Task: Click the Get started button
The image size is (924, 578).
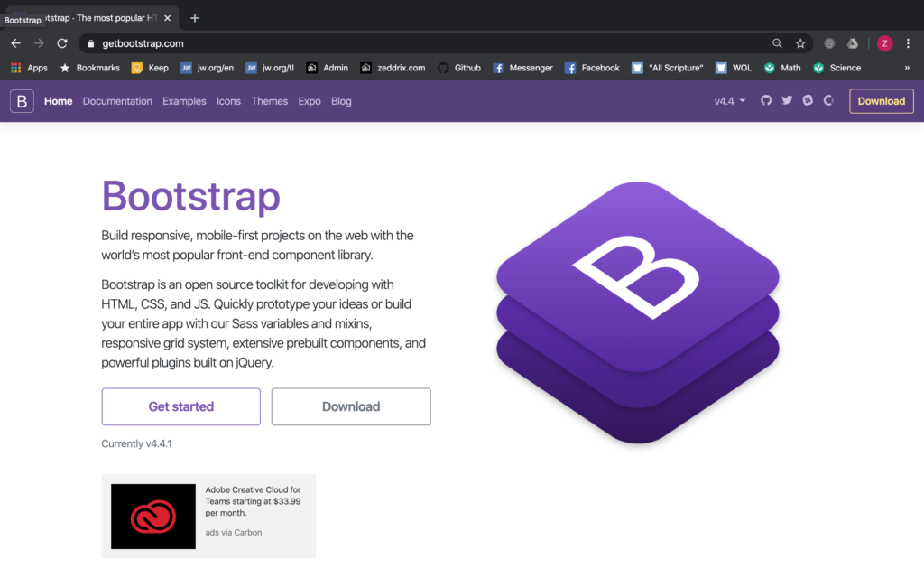Action: (x=180, y=406)
